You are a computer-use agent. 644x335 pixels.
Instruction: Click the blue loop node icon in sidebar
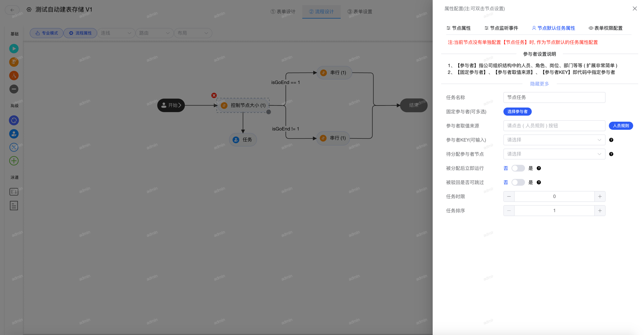14,120
